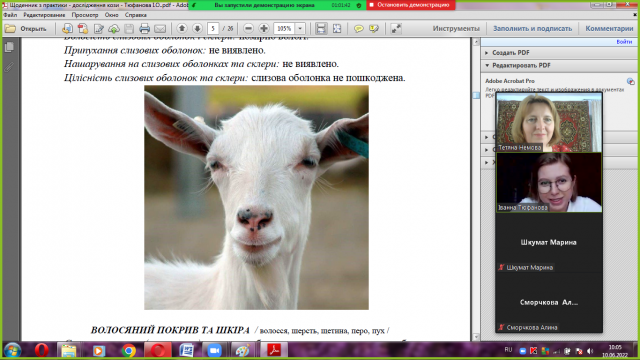Click the green screen sharing status bar
Image resolution: width=640 pixels, height=360 pixels.
(x=278, y=5)
